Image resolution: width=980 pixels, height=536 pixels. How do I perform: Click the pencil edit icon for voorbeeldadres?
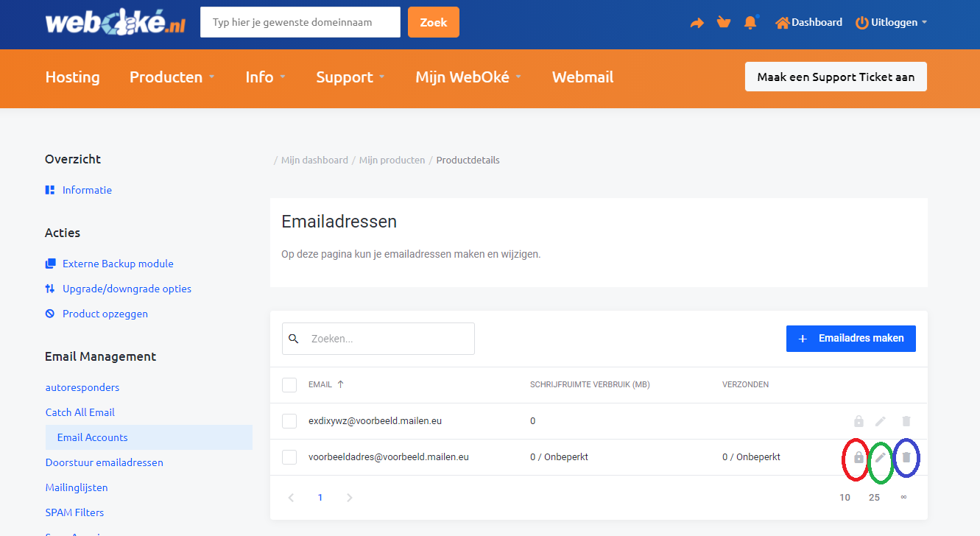click(880, 457)
